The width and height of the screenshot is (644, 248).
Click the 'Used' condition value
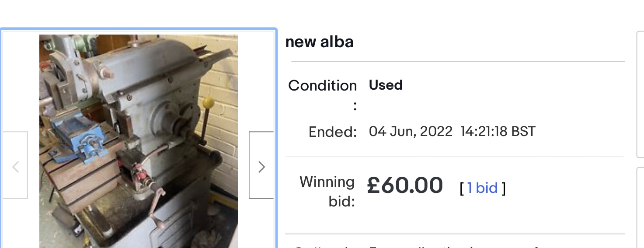click(x=386, y=85)
